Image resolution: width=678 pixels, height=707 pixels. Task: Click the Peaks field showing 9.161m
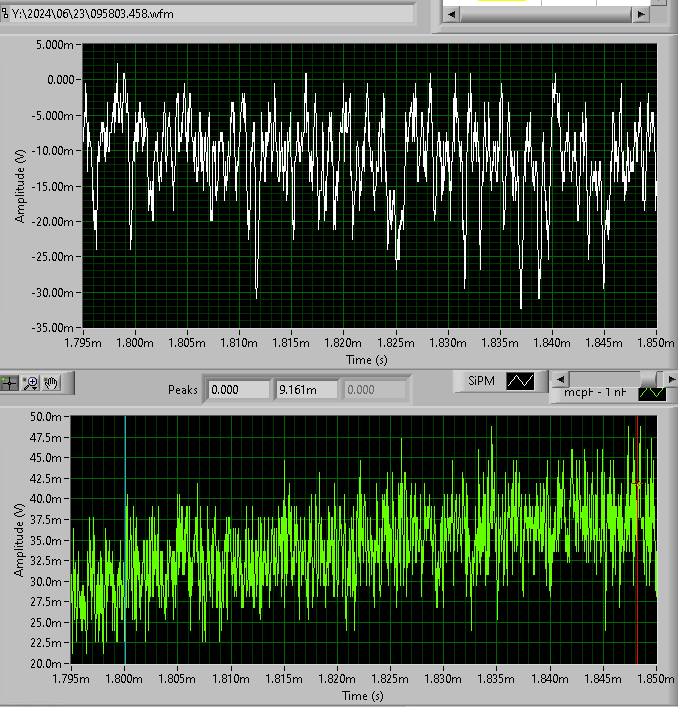[306, 389]
